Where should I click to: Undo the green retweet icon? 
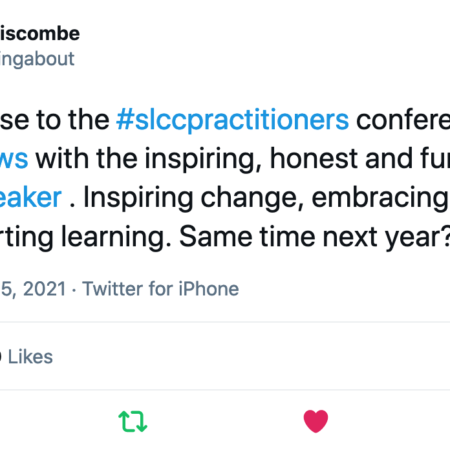[x=133, y=421]
